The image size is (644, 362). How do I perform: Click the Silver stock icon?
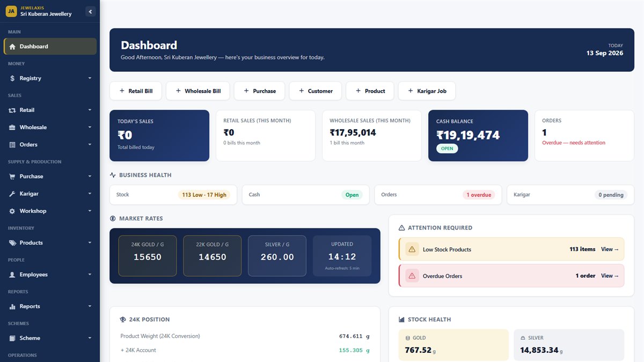(x=523, y=338)
